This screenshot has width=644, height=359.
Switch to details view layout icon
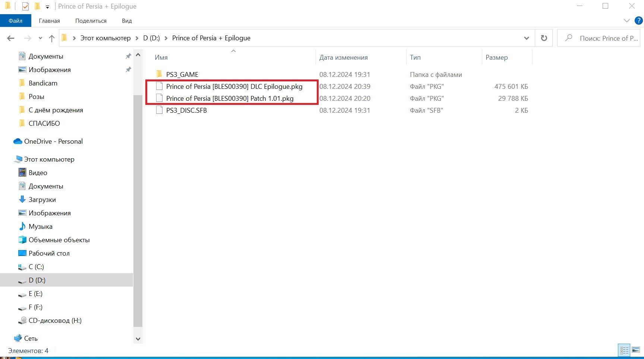624,350
